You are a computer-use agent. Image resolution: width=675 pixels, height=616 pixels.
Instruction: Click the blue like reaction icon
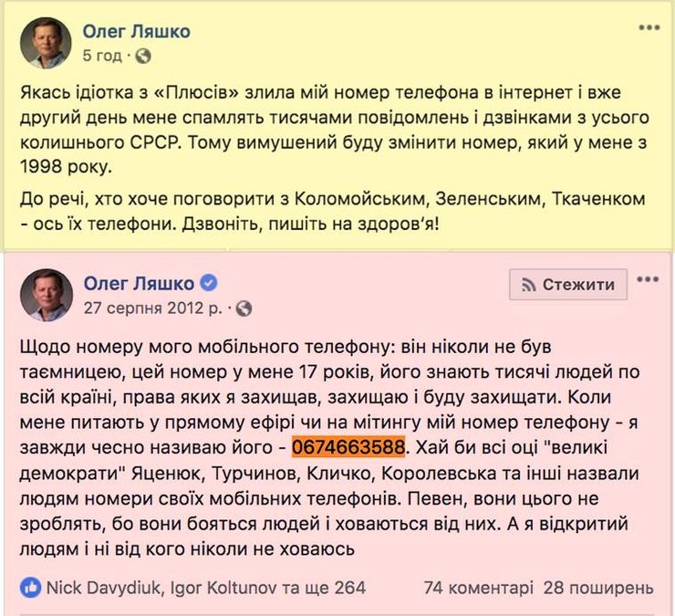click(x=30, y=587)
